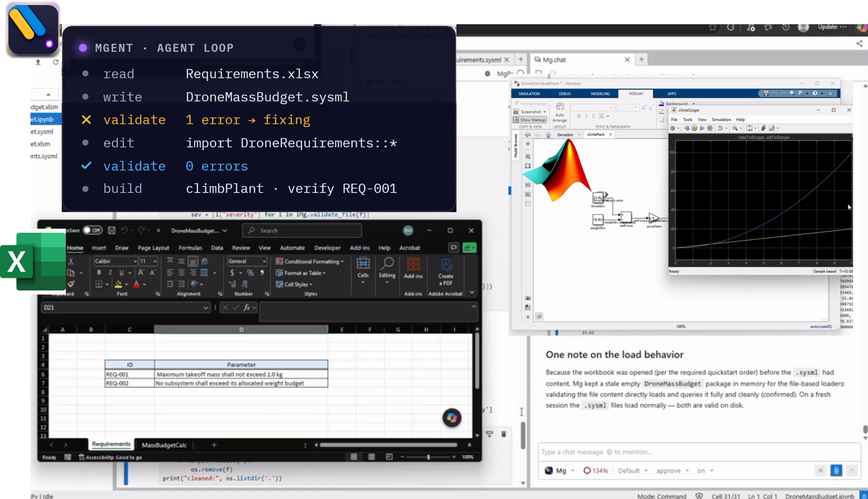
Task: Toggle Bold in Excel Font group
Action: 99,273
